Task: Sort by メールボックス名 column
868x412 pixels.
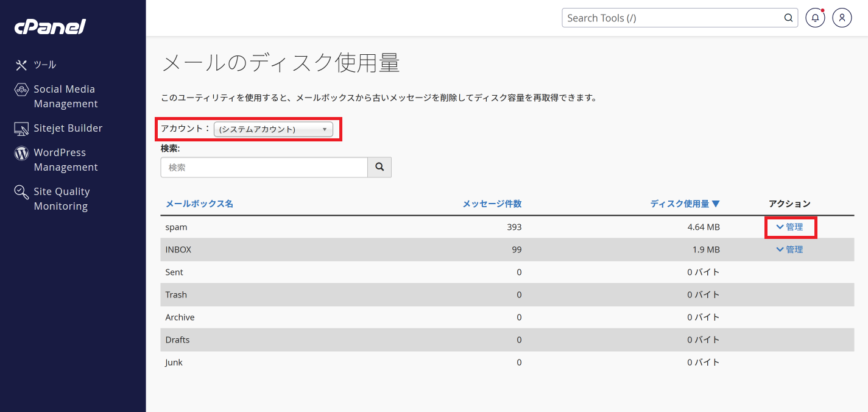Action: [x=199, y=204]
